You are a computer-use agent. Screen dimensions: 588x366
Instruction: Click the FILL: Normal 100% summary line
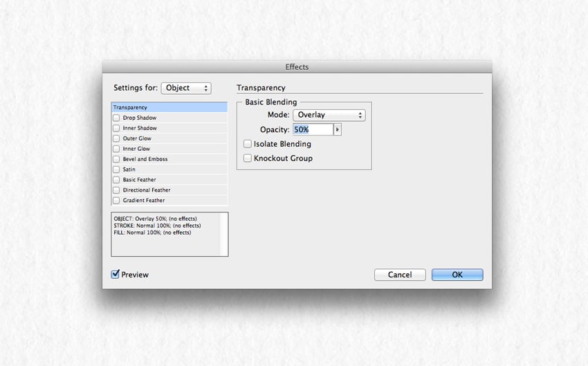tap(152, 232)
